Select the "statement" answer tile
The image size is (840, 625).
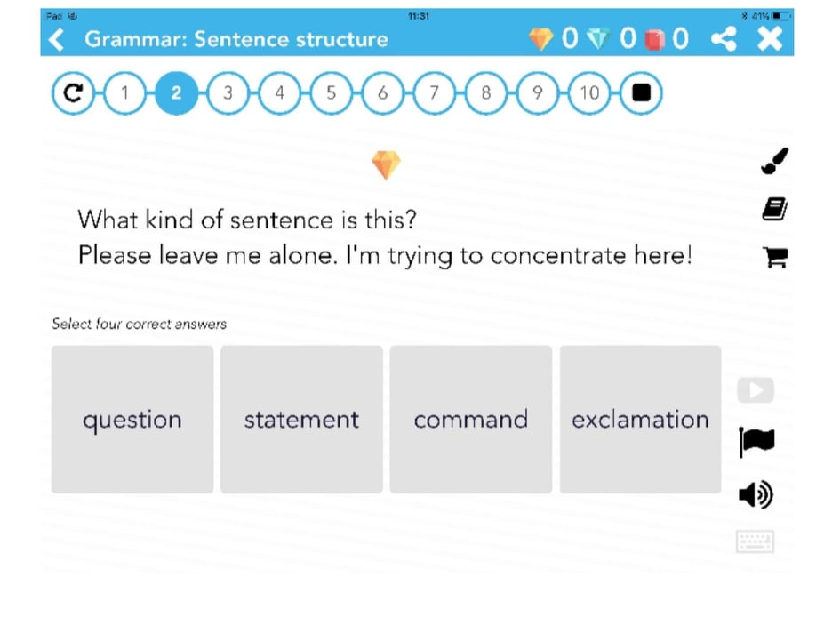pos(301,419)
